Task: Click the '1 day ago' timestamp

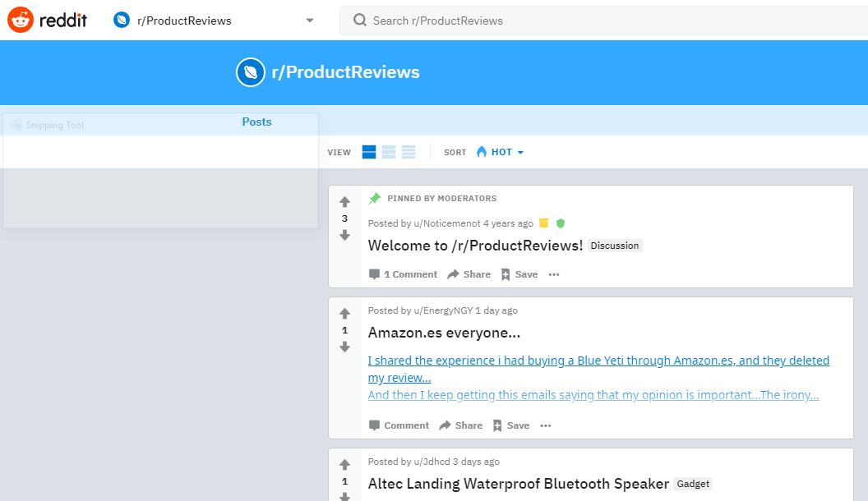Action: (x=496, y=310)
